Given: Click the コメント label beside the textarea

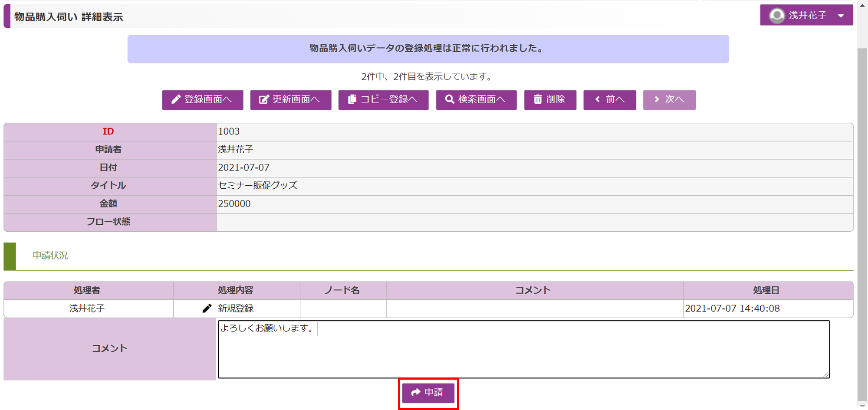Looking at the screenshot, I should coord(109,349).
